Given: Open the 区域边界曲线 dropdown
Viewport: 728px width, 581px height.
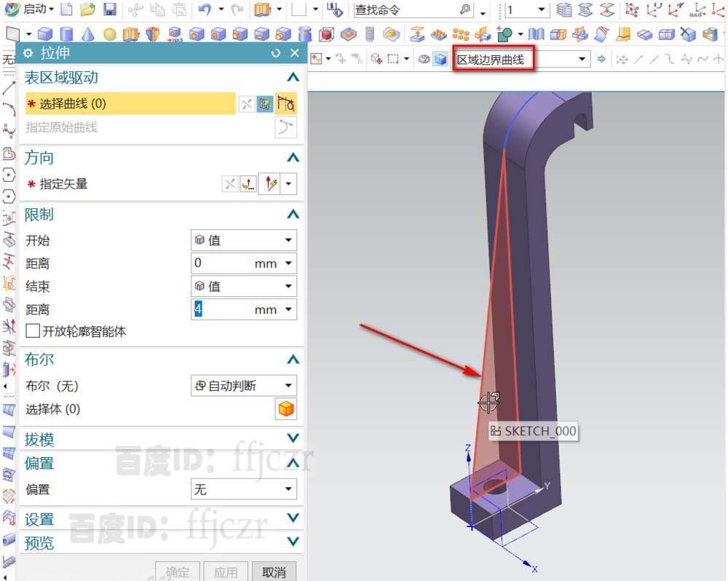Looking at the screenshot, I should pyautogui.click(x=582, y=59).
